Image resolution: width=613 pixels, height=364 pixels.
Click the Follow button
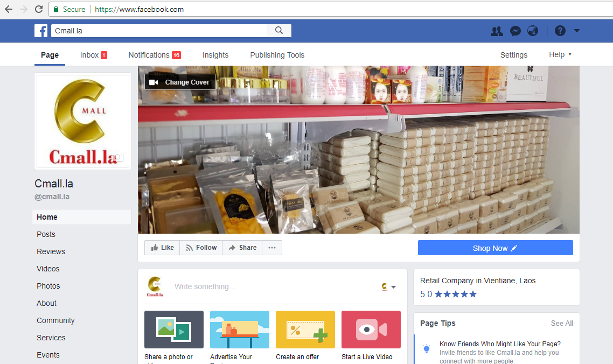(x=201, y=248)
